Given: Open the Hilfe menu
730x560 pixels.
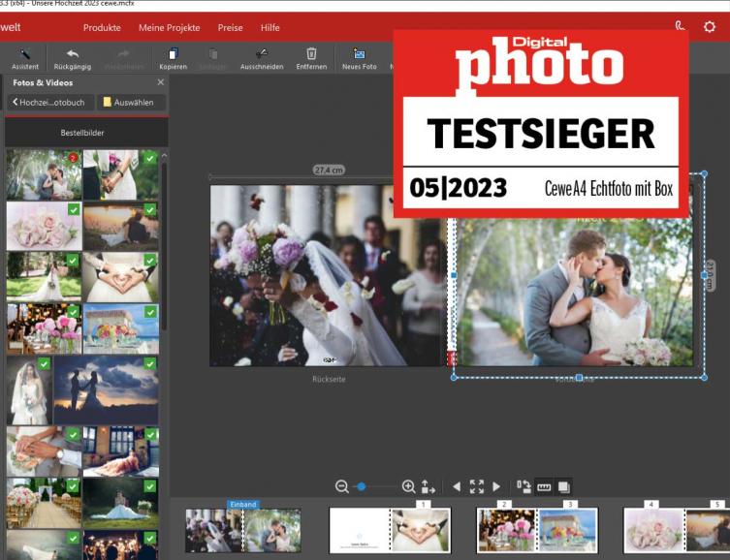Looking at the screenshot, I should tap(270, 27).
